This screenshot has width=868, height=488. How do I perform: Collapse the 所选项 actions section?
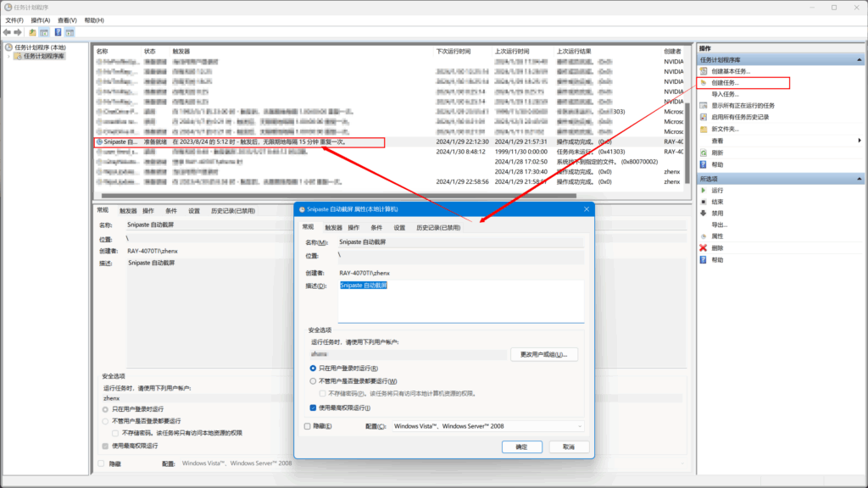[x=859, y=179]
